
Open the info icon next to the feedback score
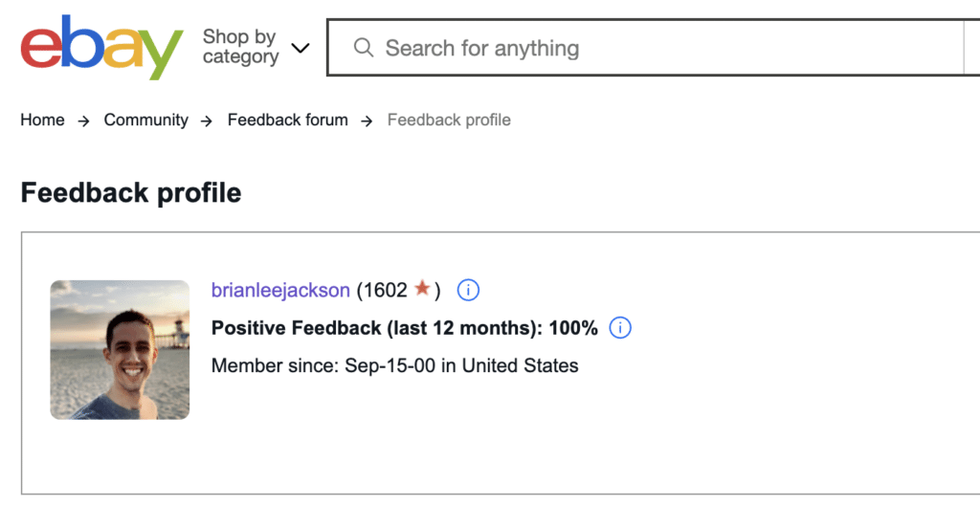pyautogui.click(x=468, y=290)
